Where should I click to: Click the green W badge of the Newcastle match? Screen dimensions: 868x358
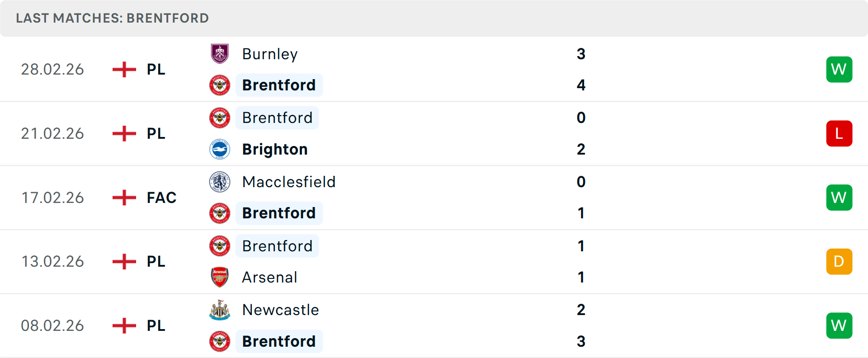tap(839, 325)
